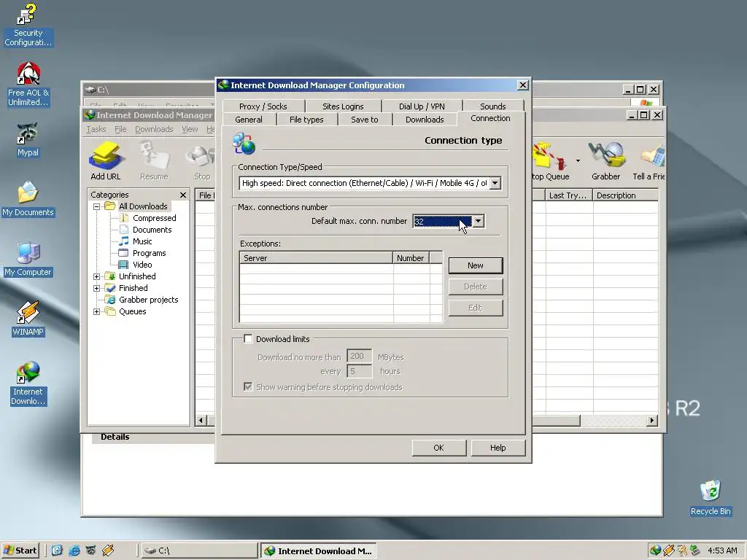The image size is (747, 560).
Task: Click the Show Desktop quick launch icon
Action: [57, 551]
